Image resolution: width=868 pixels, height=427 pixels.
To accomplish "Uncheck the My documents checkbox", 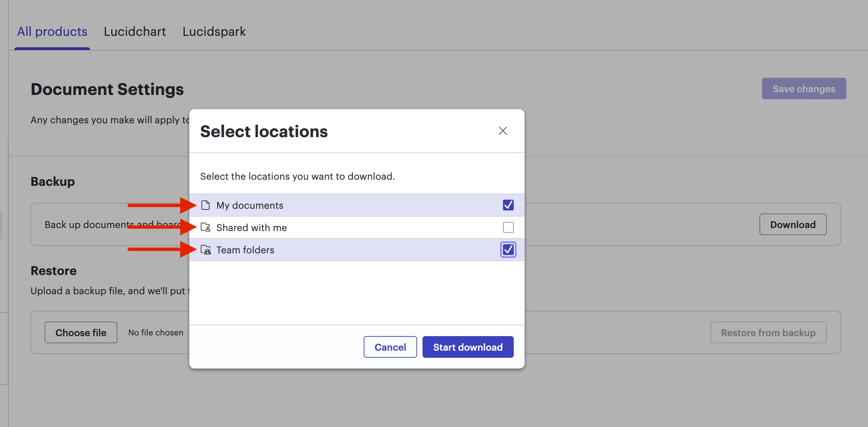I will (508, 205).
